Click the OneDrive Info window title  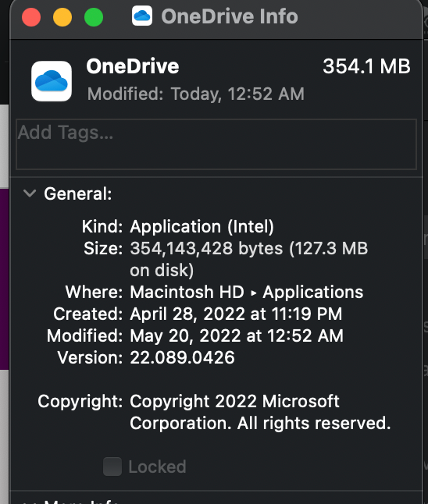click(230, 16)
